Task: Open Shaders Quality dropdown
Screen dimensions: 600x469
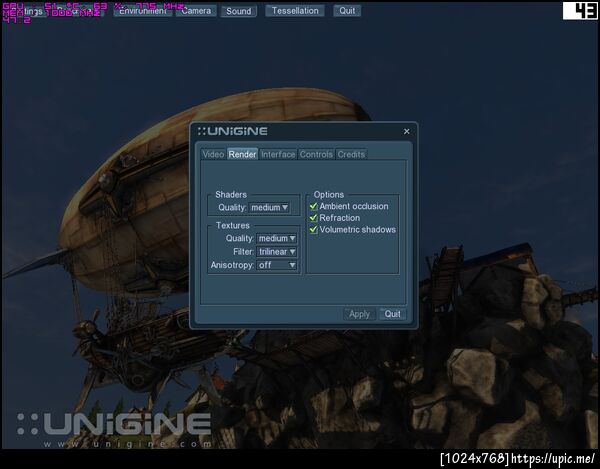Action: click(x=269, y=207)
